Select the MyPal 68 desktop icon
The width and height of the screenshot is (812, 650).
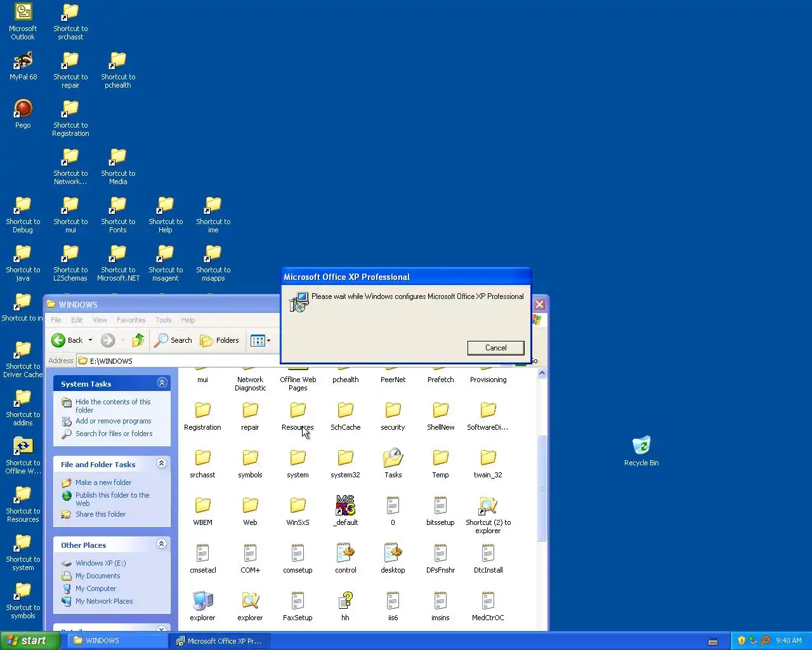(23, 65)
